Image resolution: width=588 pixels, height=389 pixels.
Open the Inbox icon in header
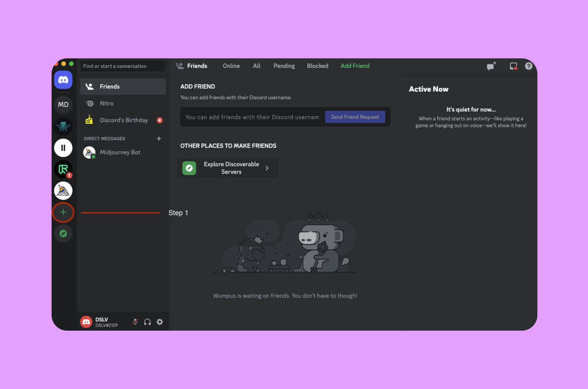[x=513, y=66]
